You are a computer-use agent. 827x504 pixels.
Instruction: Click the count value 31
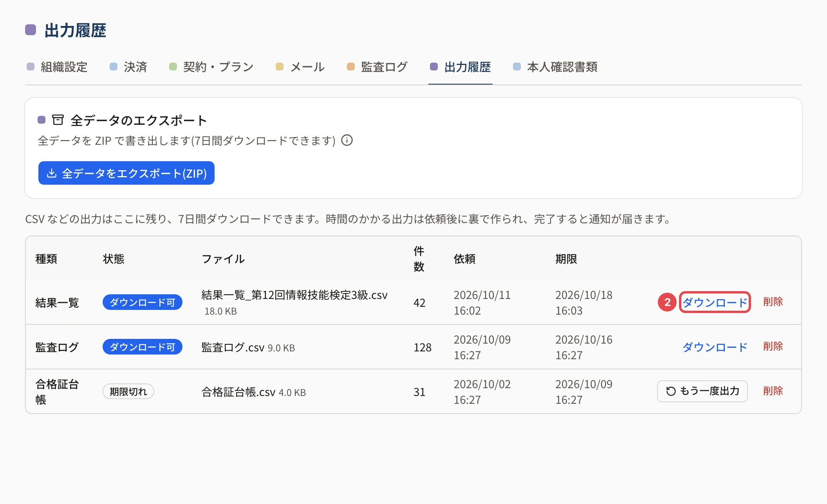[x=419, y=392]
